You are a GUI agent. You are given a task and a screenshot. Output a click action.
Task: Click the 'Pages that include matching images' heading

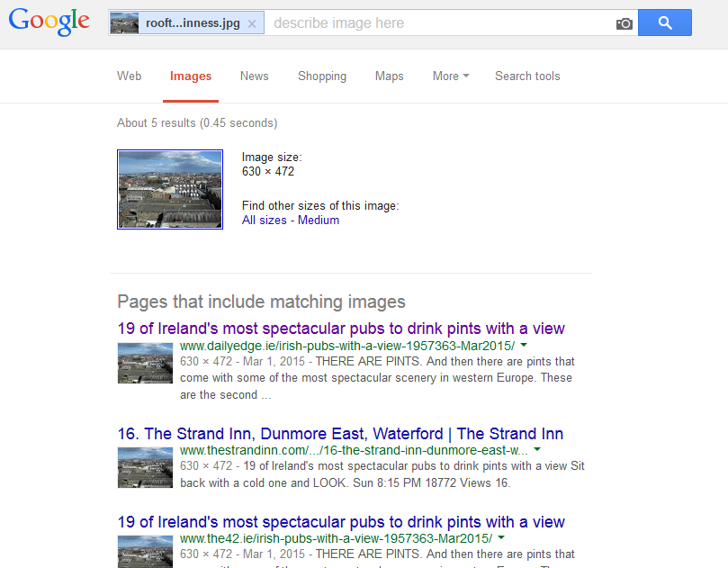(x=261, y=302)
